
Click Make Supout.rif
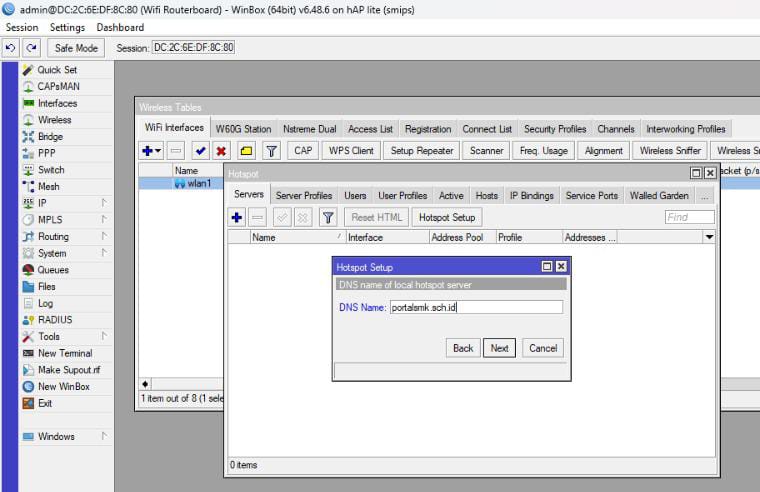click(x=69, y=370)
